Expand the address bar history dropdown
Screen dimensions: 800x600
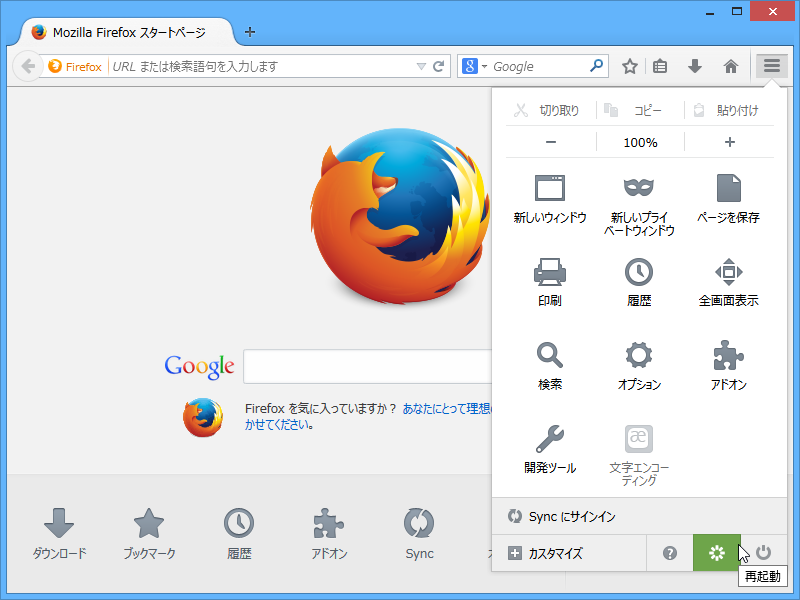421,65
